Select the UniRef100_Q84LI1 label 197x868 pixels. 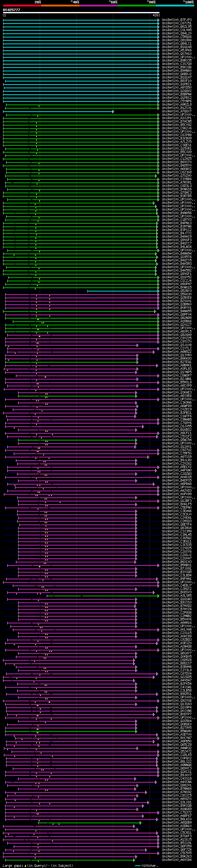(x=177, y=43)
